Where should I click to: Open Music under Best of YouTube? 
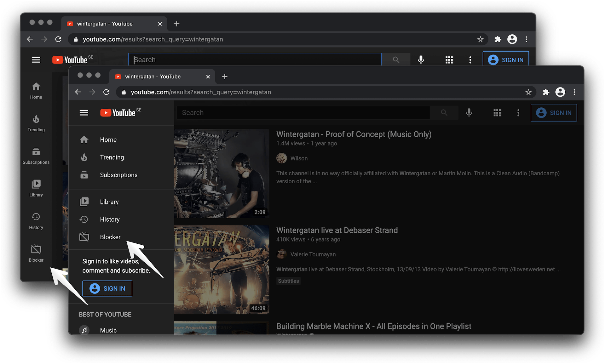pyautogui.click(x=108, y=330)
